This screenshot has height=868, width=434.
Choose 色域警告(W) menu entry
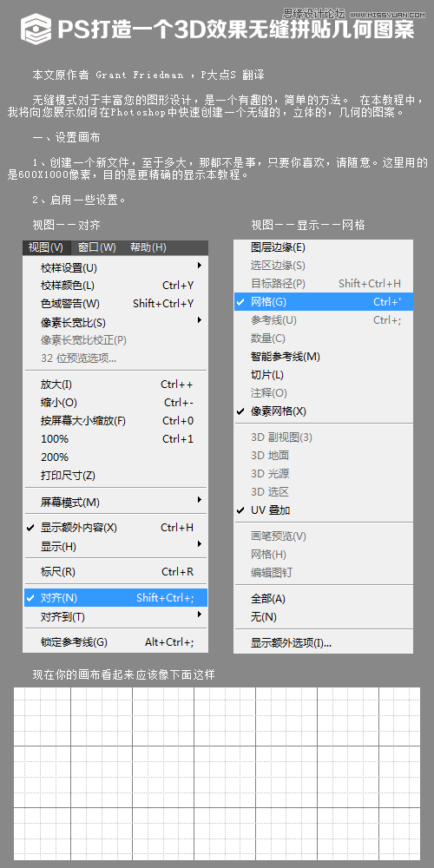click(x=115, y=304)
